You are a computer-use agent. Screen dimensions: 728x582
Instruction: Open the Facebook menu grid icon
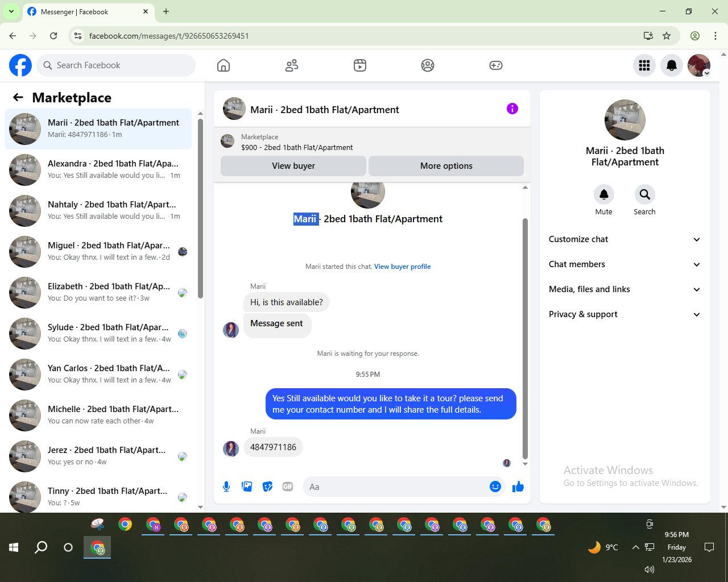point(644,65)
